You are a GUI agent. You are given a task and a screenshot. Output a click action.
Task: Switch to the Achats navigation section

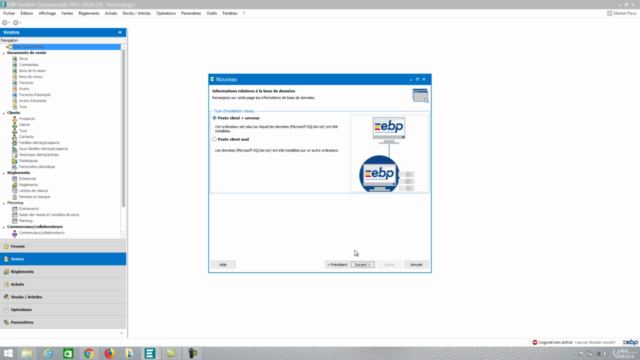point(63,284)
